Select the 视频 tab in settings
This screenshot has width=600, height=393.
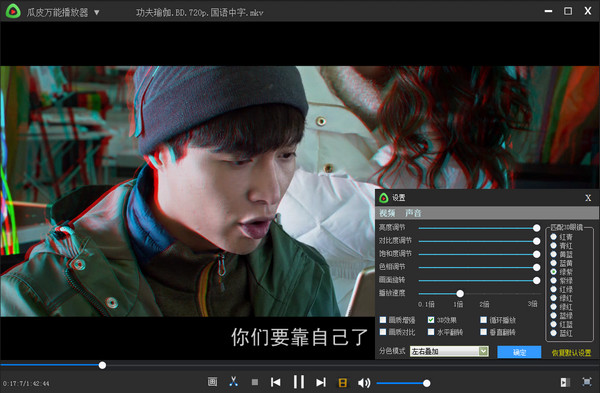point(387,213)
